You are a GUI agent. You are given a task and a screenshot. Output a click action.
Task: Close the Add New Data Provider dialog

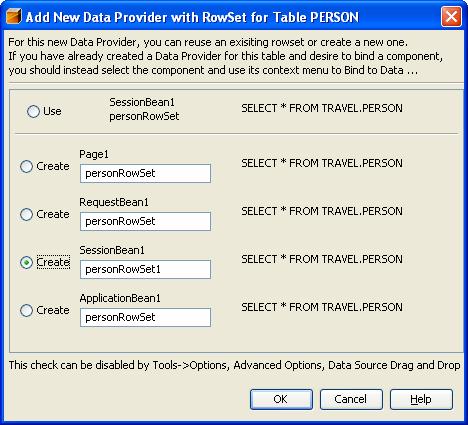[451, 16]
